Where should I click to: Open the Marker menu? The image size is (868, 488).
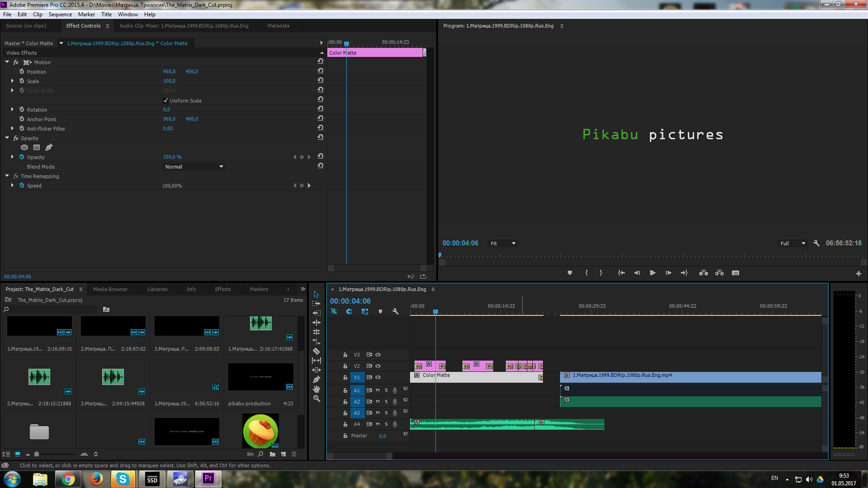(86, 14)
